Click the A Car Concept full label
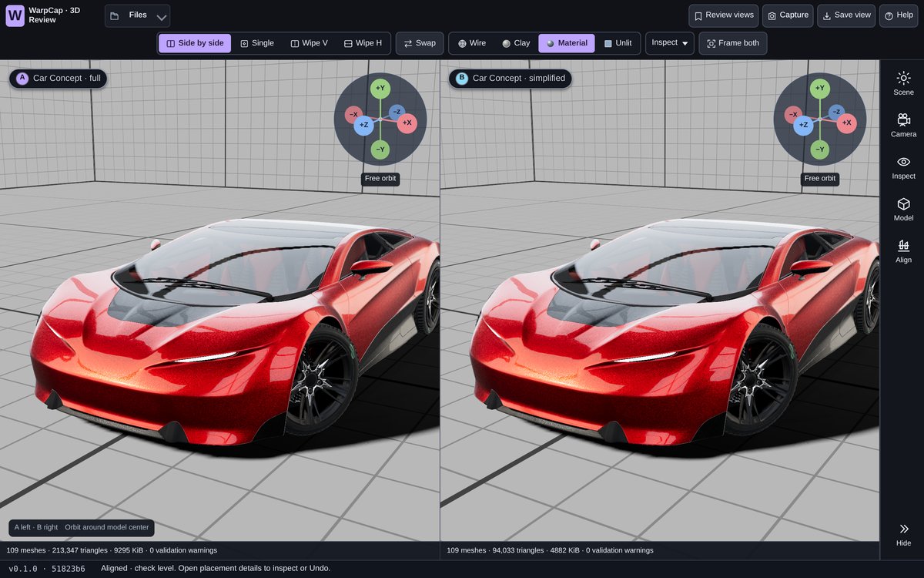Image resolution: width=924 pixels, height=578 pixels. [59, 78]
